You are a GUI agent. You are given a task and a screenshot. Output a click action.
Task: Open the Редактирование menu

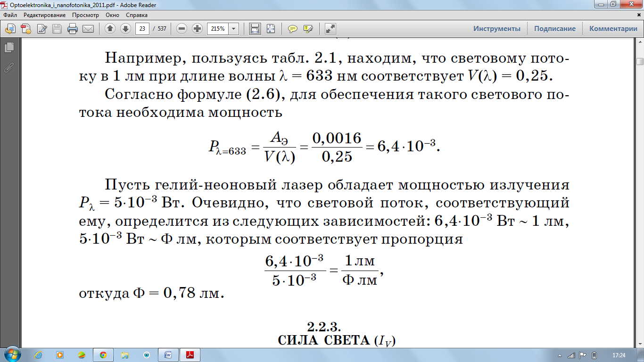point(45,15)
